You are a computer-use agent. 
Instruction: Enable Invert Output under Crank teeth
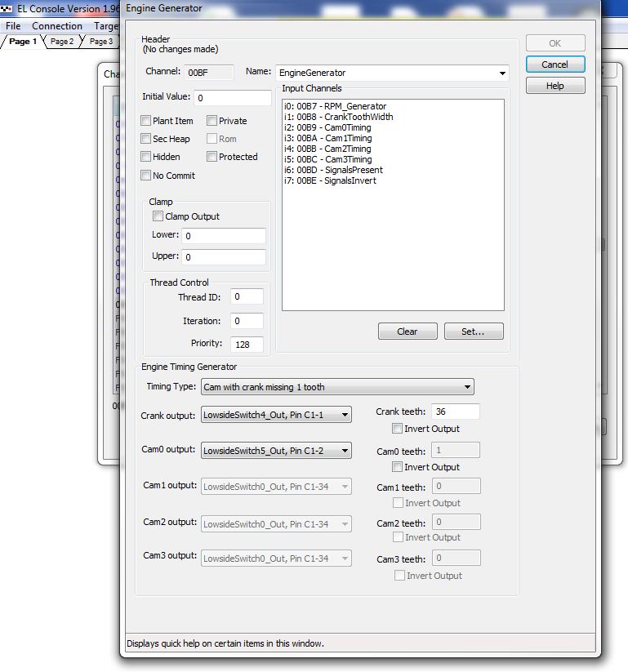click(398, 429)
